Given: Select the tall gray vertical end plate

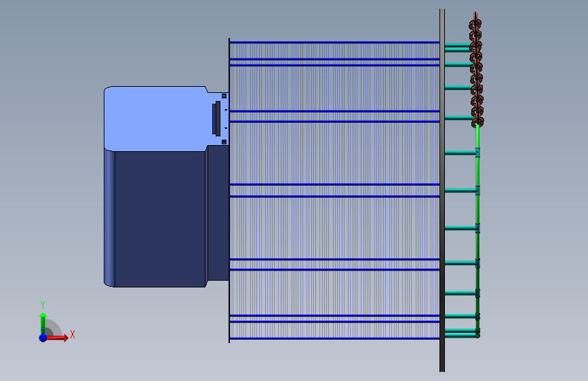Looking at the screenshot, I should (442, 190).
